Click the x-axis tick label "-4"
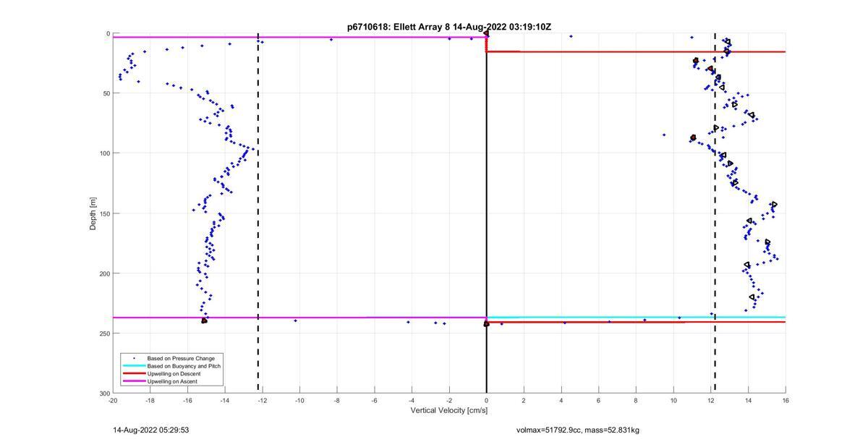Image resolution: width=868 pixels, height=442 pixels. (x=412, y=400)
